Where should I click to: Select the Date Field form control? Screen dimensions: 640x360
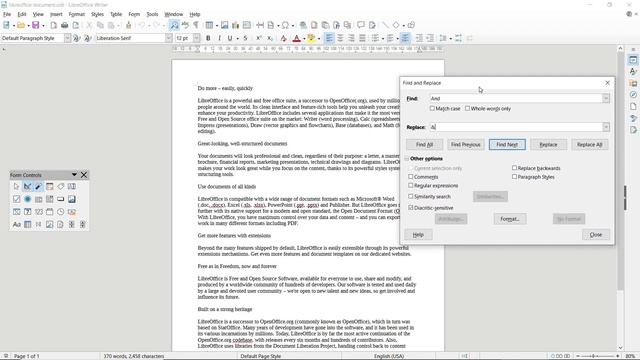(x=49, y=212)
